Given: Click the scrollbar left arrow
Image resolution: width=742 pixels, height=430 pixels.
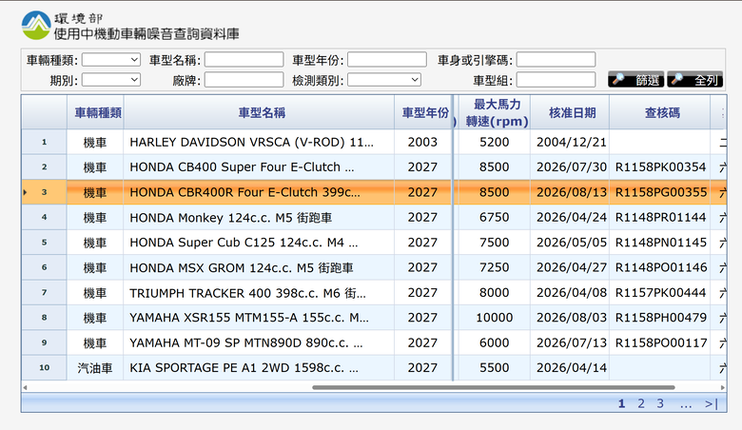Looking at the screenshot, I should 25,387.
